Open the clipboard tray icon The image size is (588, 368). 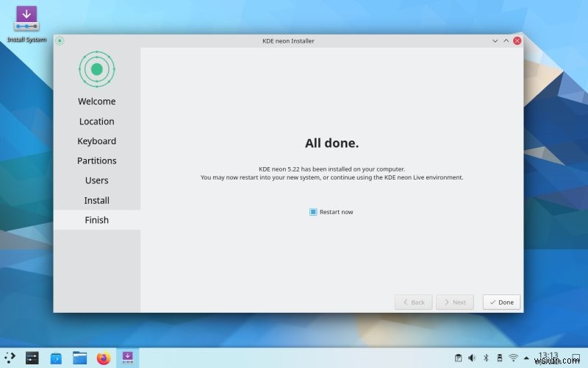click(458, 358)
